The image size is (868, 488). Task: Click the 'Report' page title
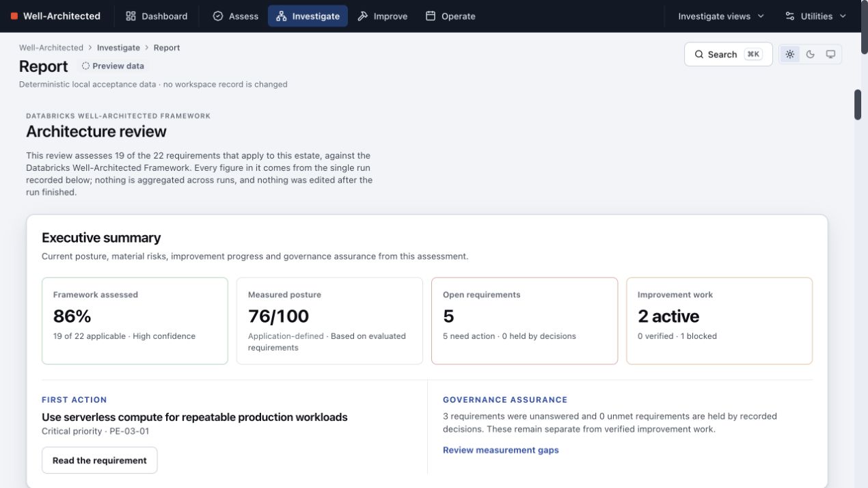pos(44,66)
